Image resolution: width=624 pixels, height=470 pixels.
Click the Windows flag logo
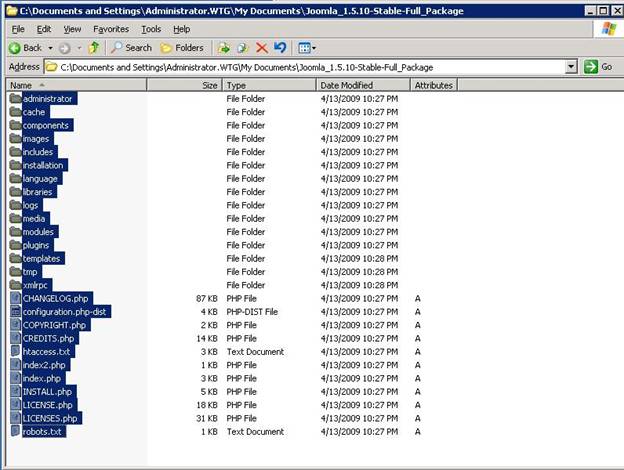click(609, 29)
